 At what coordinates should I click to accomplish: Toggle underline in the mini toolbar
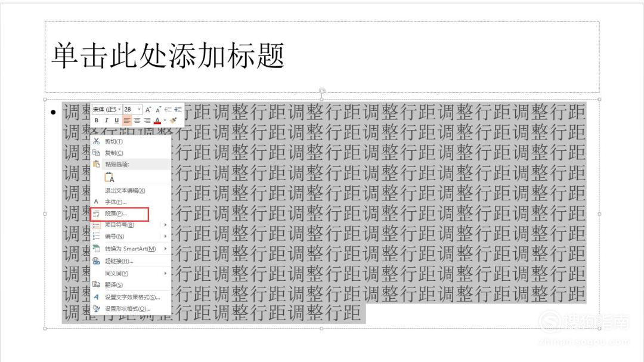[117, 120]
